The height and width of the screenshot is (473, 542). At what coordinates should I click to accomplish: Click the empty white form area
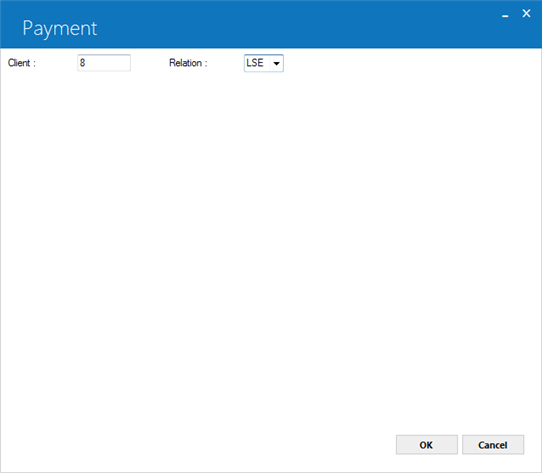[x=271, y=242]
